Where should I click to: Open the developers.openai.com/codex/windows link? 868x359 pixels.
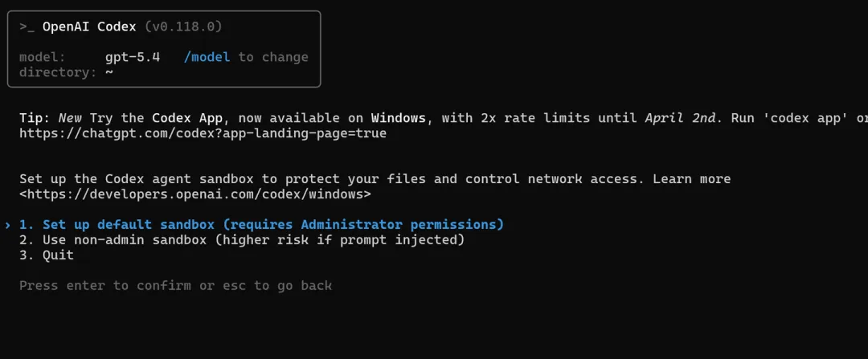coord(195,194)
